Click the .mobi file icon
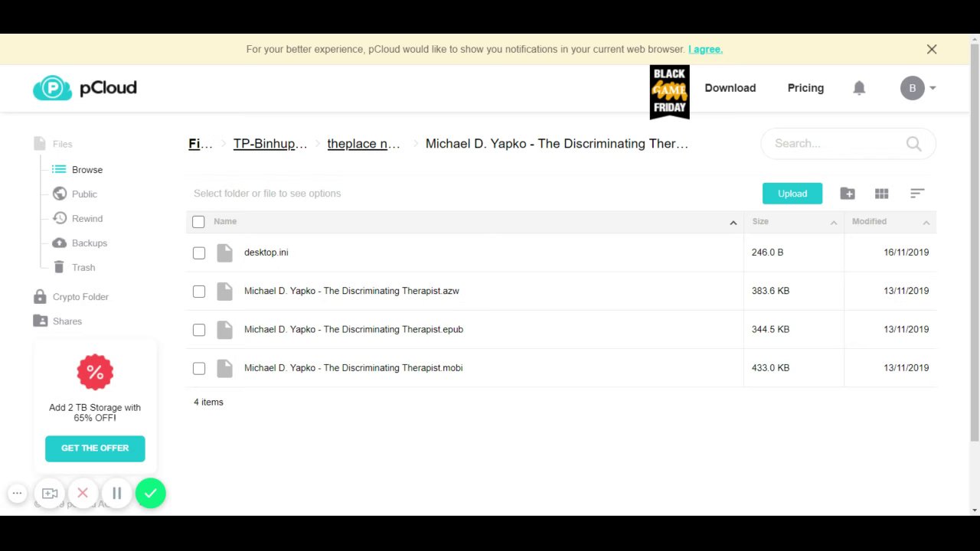This screenshot has height=551, width=980. point(224,367)
